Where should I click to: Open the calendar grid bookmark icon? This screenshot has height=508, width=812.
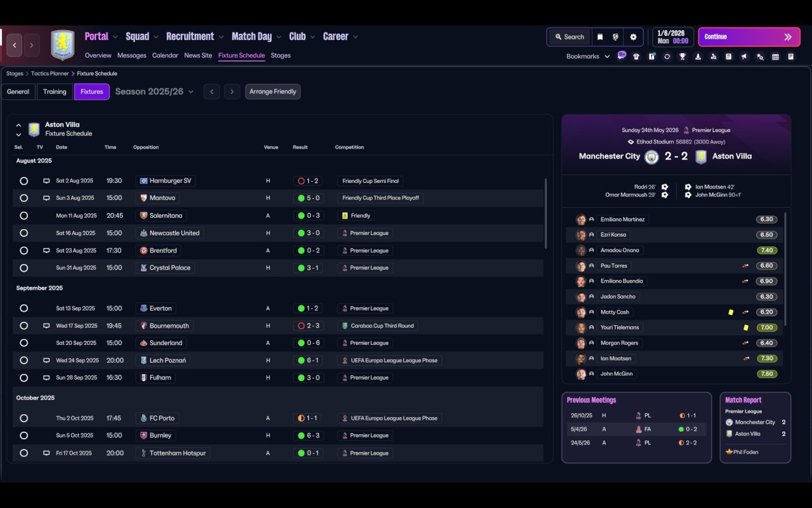coord(775,57)
